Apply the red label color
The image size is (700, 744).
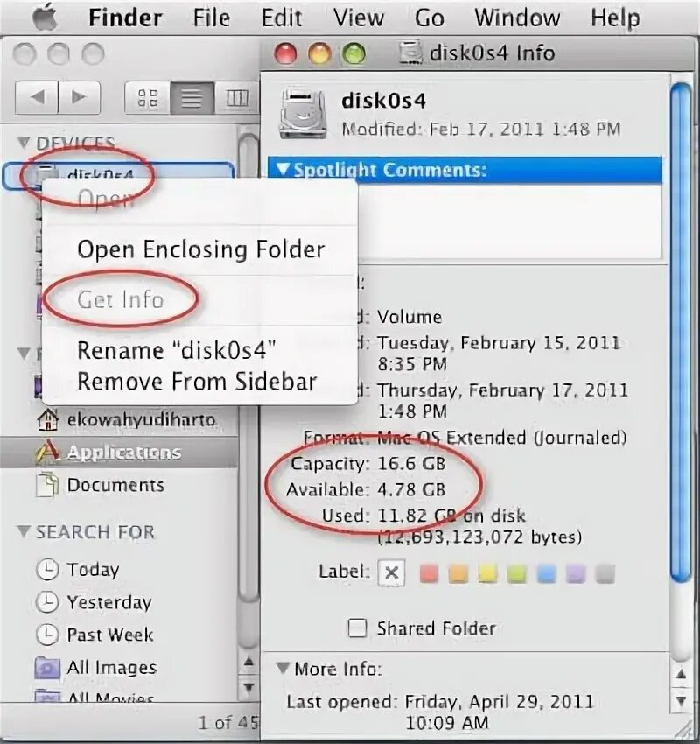(x=430, y=573)
